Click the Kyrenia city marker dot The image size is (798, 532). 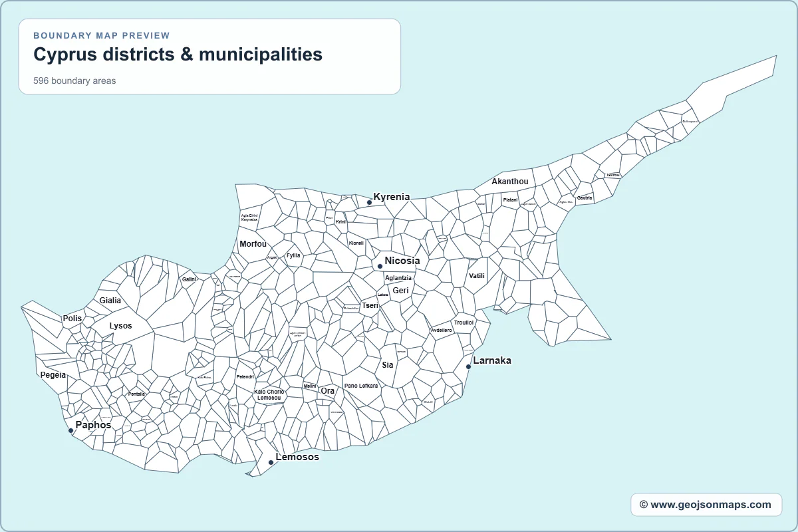tap(369, 202)
